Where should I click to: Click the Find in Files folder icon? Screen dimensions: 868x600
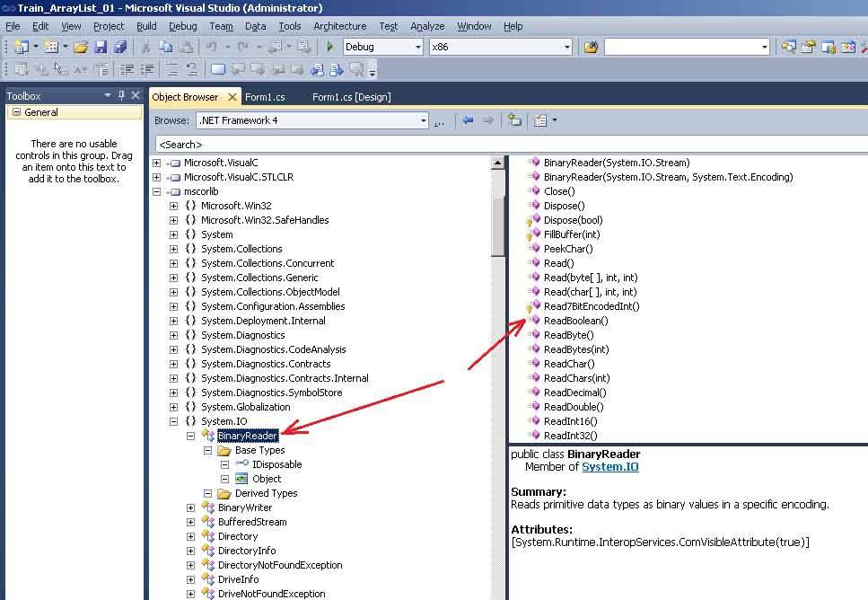click(x=592, y=47)
